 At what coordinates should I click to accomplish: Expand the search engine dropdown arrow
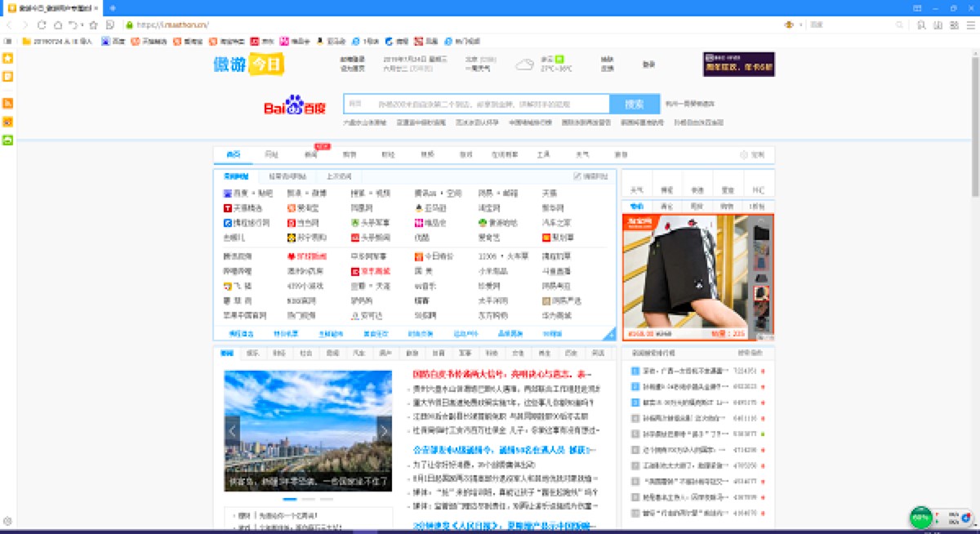point(800,24)
